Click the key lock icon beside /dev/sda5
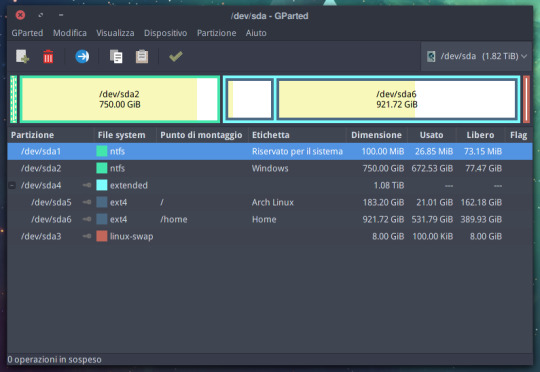This screenshot has width=540, height=372. coord(87,202)
